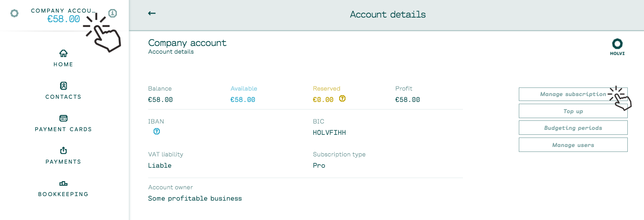The width and height of the screenshot is (644, 220).
Task: Click the Payment Cards card icon
Action: click(x=63, y=118)
